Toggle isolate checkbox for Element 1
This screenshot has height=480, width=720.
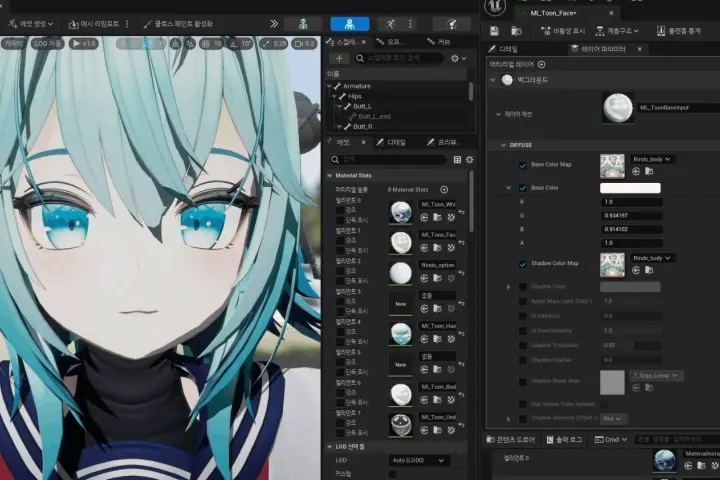340,250
